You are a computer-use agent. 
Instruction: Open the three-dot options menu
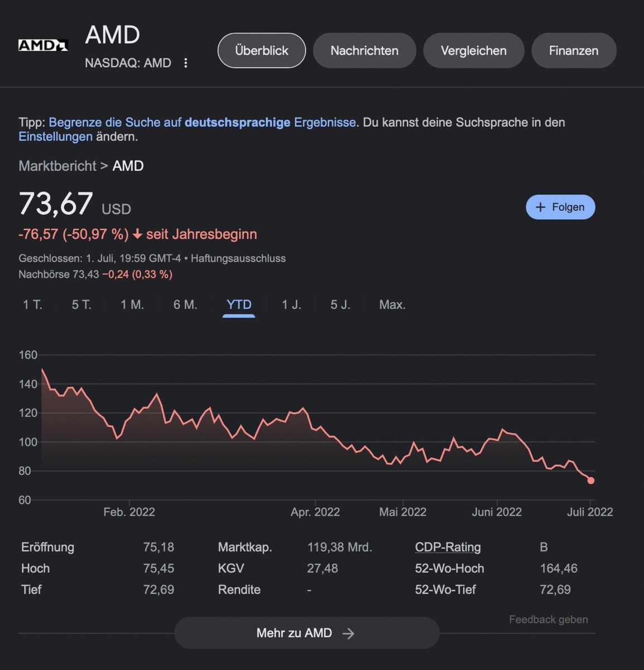[x=186, y=63]
